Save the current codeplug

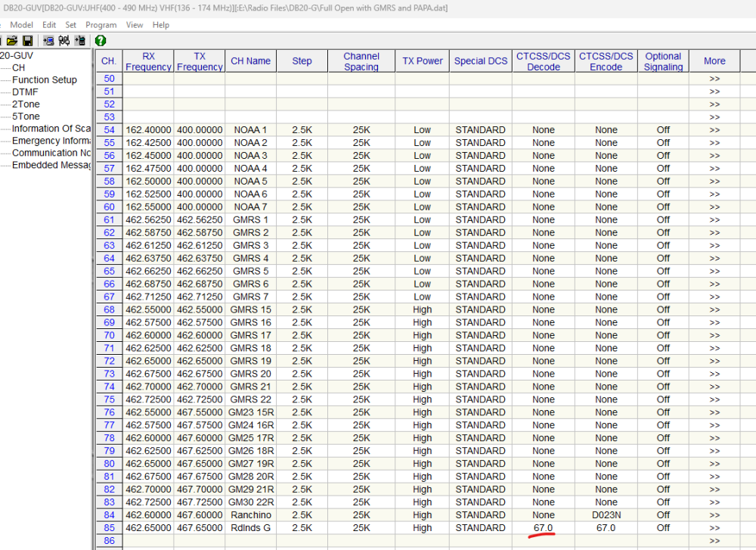coord(27,41)
